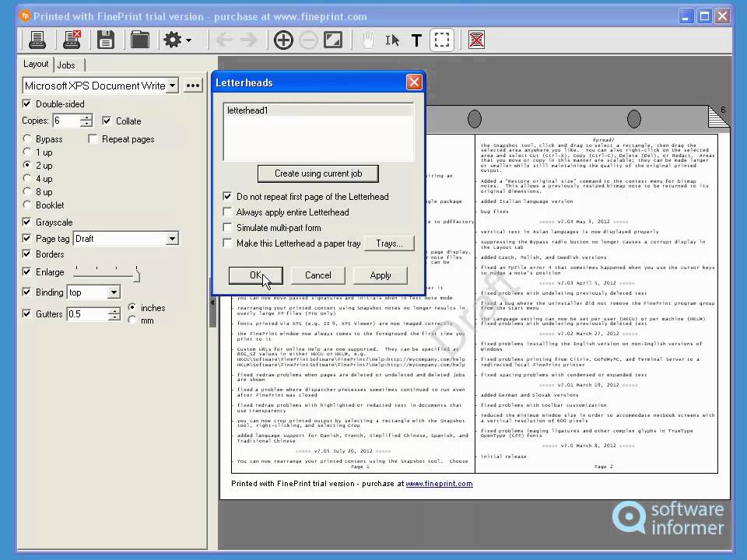Select the text cursor selection tool
This screenshot has width=747, height=560.
point(392,40)
